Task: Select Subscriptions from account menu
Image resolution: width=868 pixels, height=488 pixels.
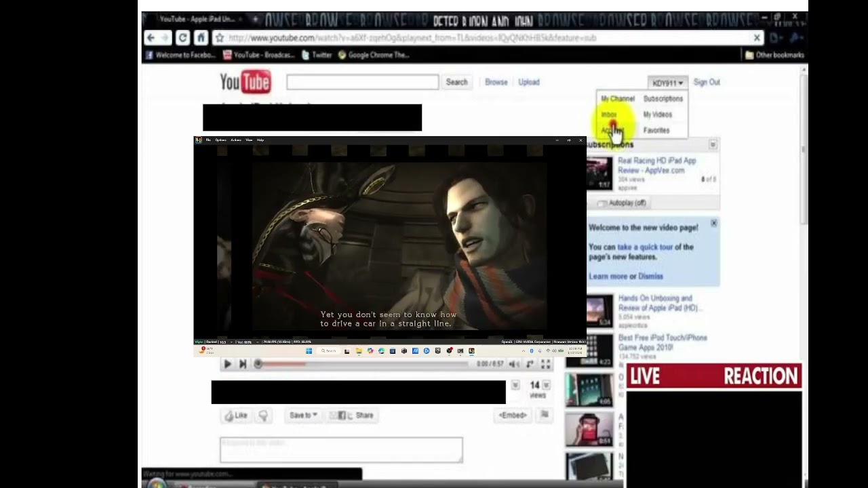Action: [x=663, y=99]
